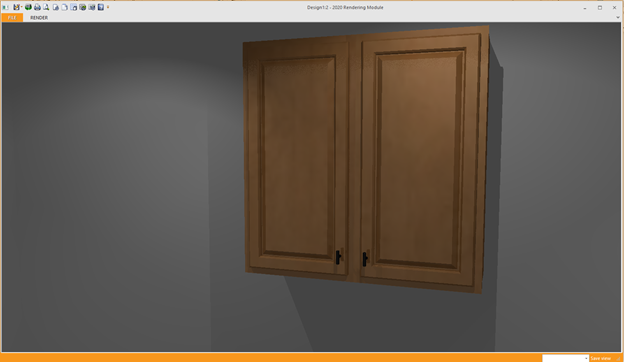Click the Save view button
The width and height of the screenshot is (624, 362).
(601, 358)
